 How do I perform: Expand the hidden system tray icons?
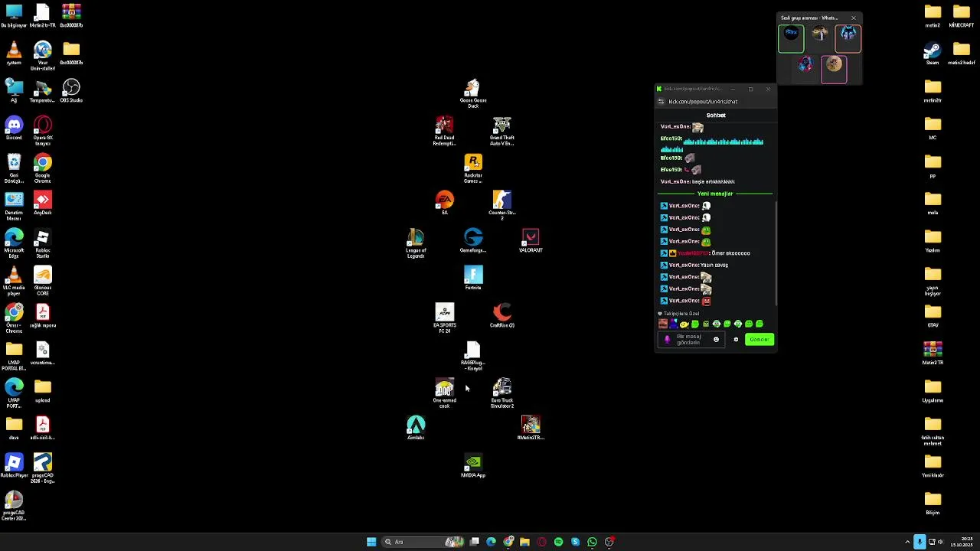pos(907,542)
